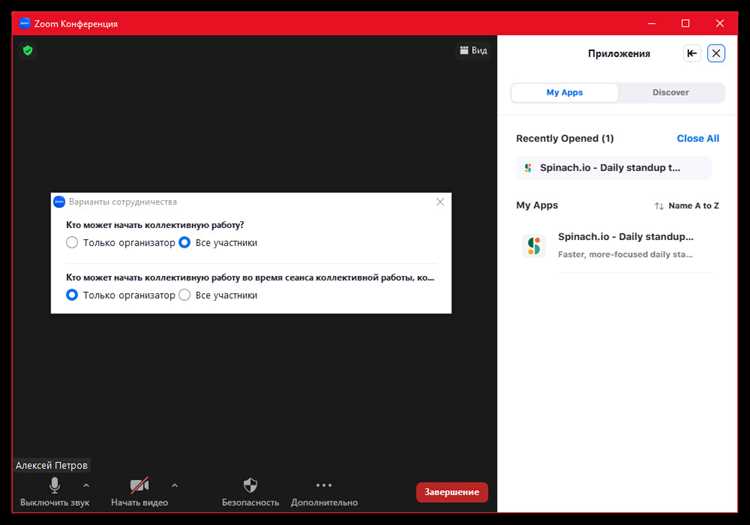Collapse the Приложения panel with arrow icon
Image resolution: width=750 pixels, height=525 pixels.
692,53
